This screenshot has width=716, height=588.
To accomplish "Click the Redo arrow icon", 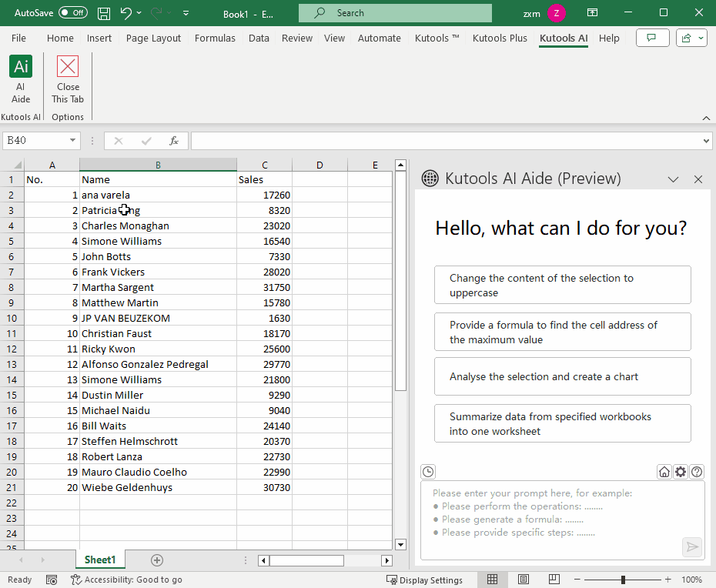I will pyautogui.click(x=156, y=13).
